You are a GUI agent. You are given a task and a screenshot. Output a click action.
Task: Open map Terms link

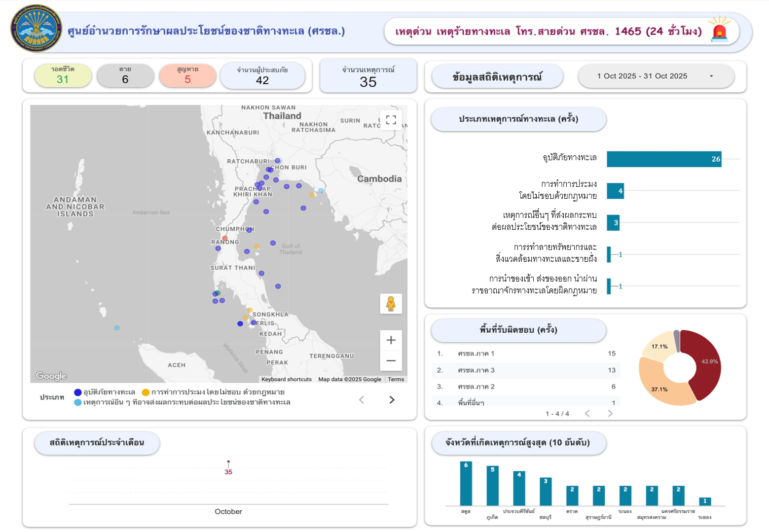click(x=396, y=379)
